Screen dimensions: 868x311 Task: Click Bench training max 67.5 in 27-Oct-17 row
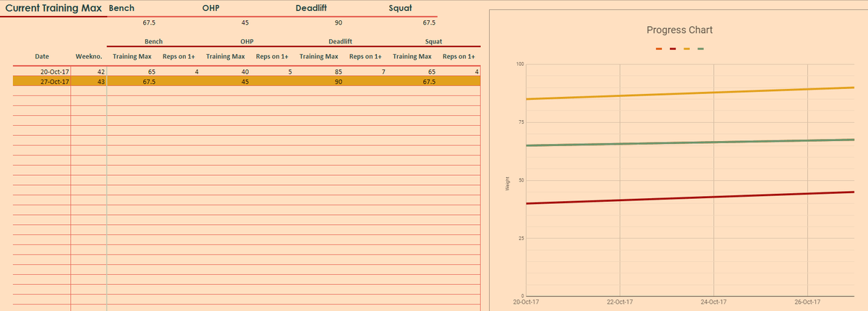(150, 82)
